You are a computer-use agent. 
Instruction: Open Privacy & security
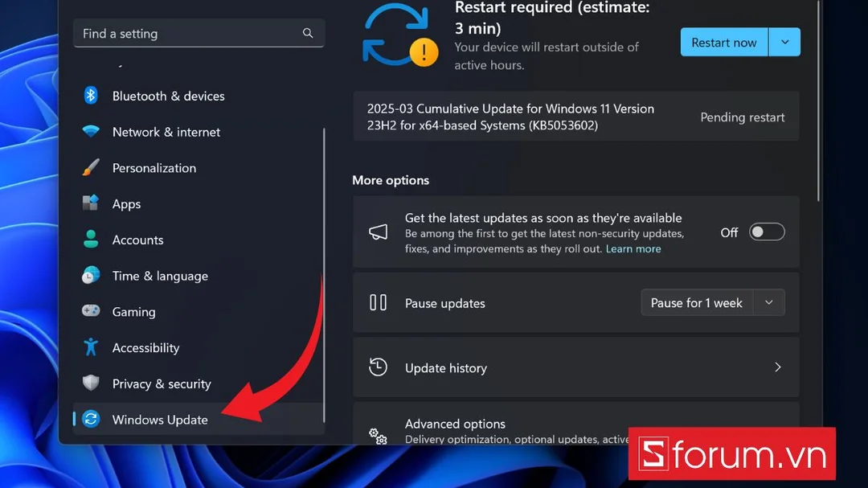(x=199, y=383)
